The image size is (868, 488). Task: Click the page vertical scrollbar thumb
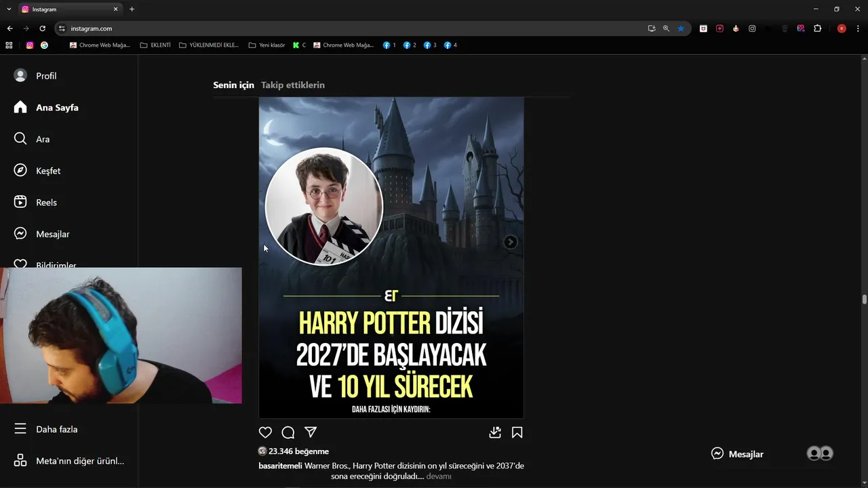point(864,300)
